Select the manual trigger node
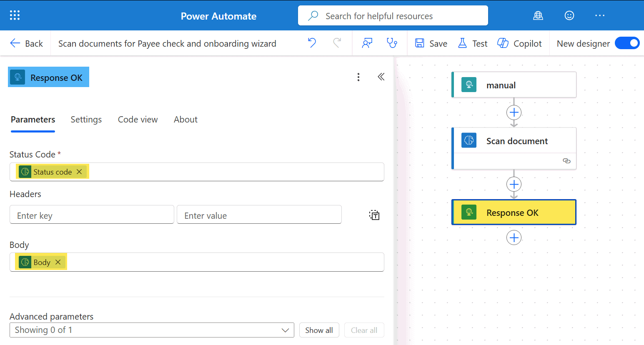Viewport: 644px width, 345px height. pos(514,85)
